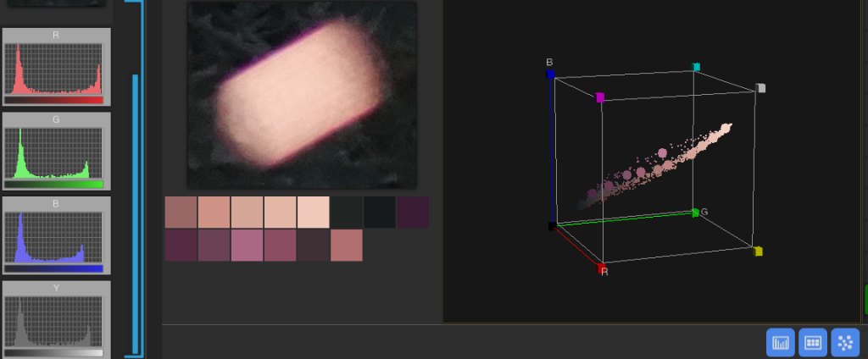The image size is (868, 359).
Task: Click the green G corner of the cube
Action: (x=695, y=213)
